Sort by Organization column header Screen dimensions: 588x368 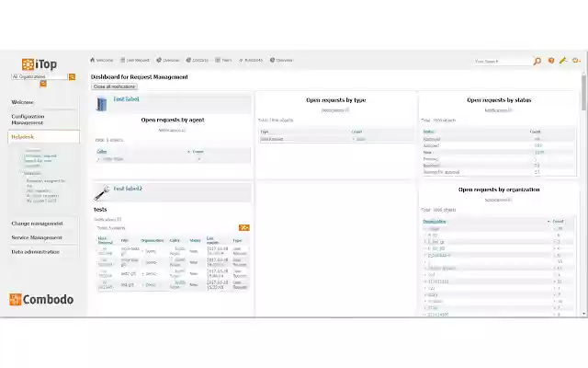(x=435, y=222)
